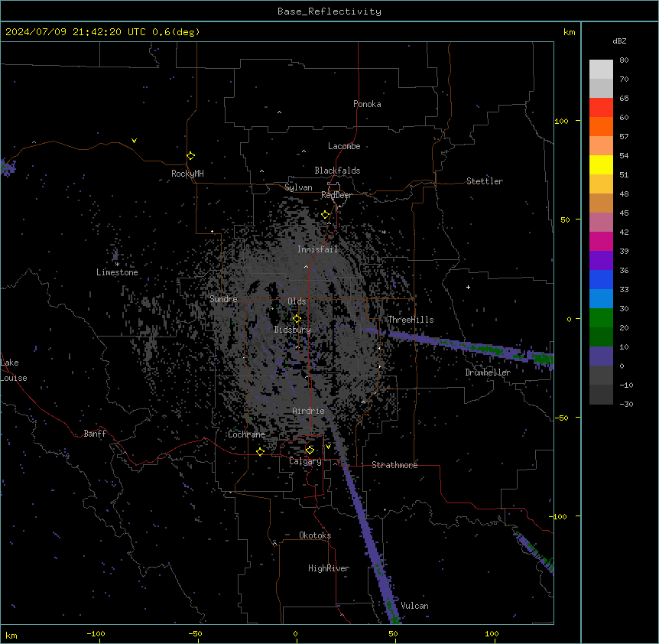659x644 pixels.
Task: Click the Banff city label
Action: coord(95,434)
